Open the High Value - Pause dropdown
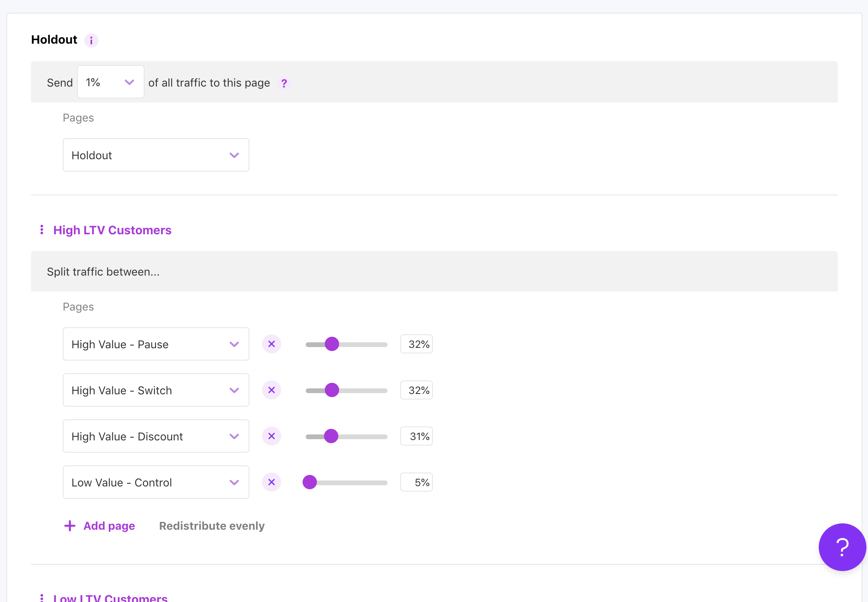The image size is (868, 602). [x=156, y=344]
